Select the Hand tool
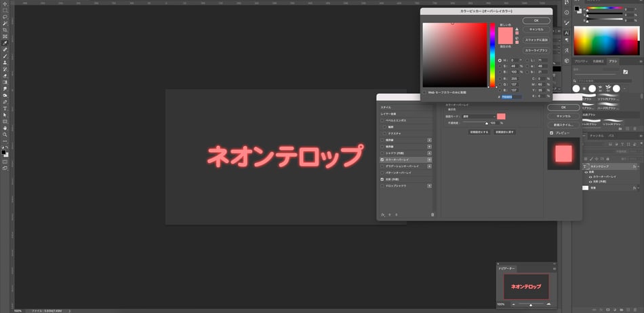This screenshot has width=644, height=313. point(5,127)
